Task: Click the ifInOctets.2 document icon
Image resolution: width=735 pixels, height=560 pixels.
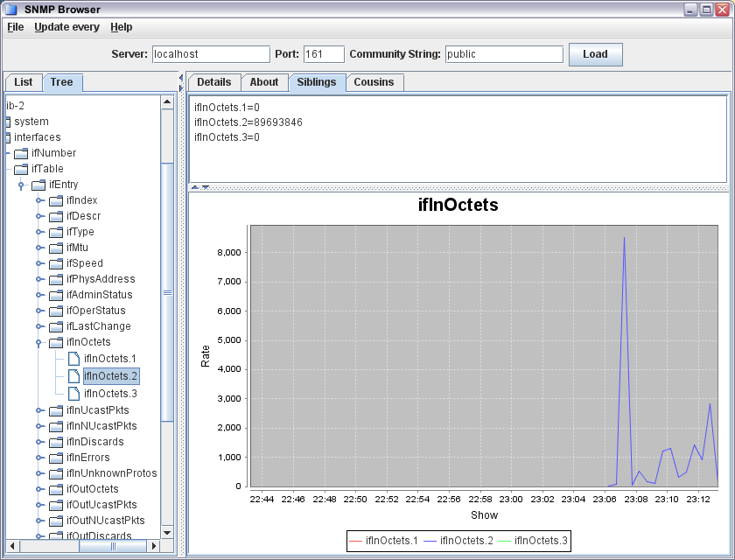Action: coord(73,376)
